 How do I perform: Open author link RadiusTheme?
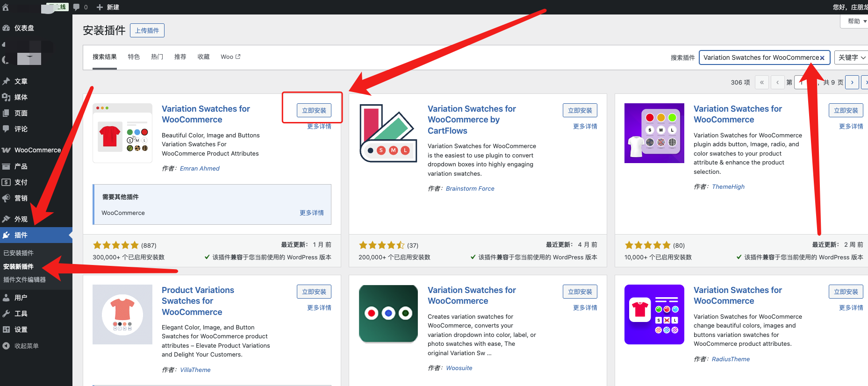pos(731,359)
